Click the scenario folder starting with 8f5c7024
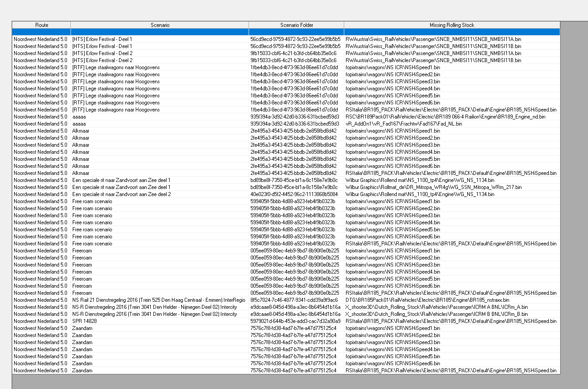 coord(294,300)
